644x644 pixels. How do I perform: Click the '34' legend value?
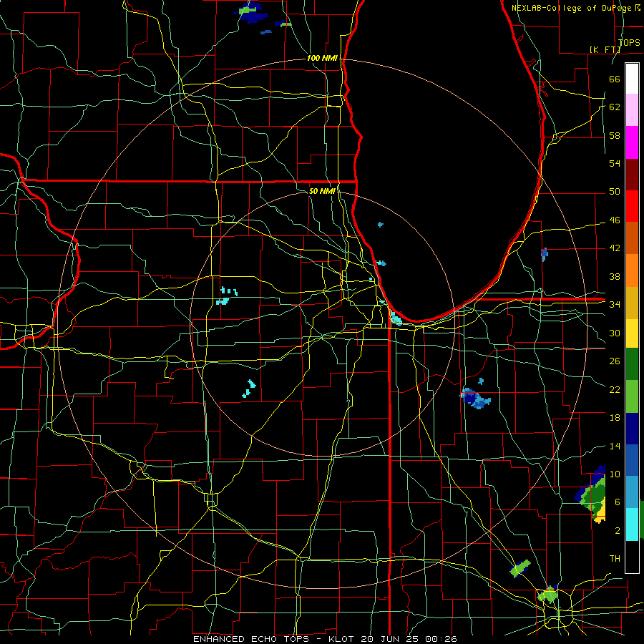pos(615,305)
